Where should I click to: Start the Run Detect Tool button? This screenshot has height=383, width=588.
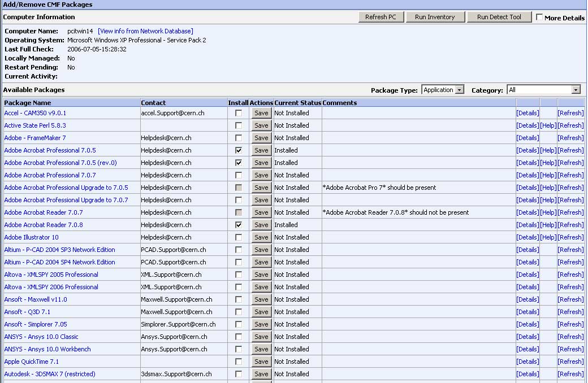(499, 17)
